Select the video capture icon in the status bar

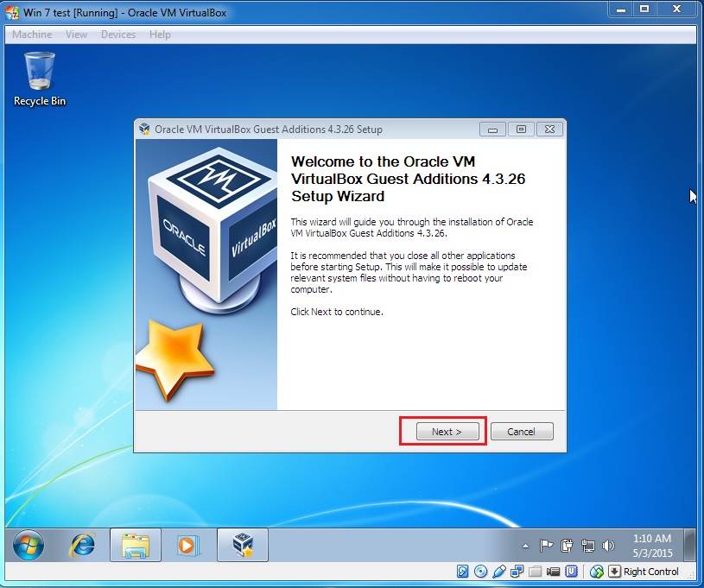pyautogui.click(x=551, y=571)
